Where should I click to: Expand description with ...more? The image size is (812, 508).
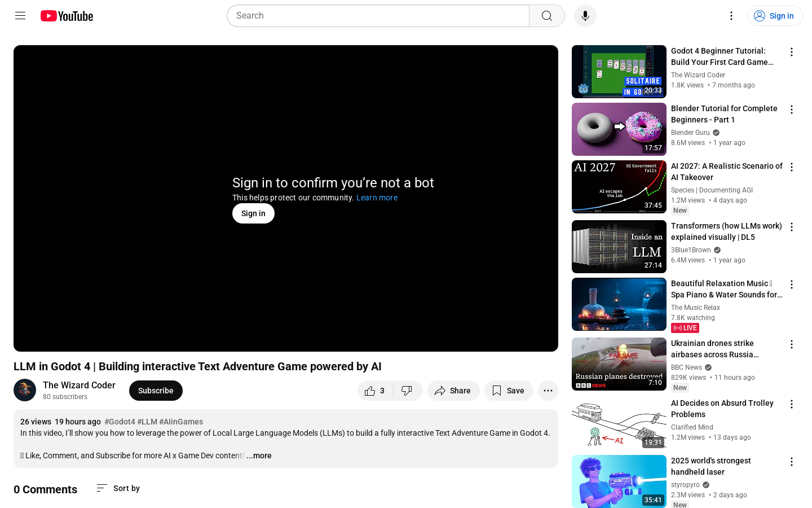pyautogui.click(x=259, y=456)
